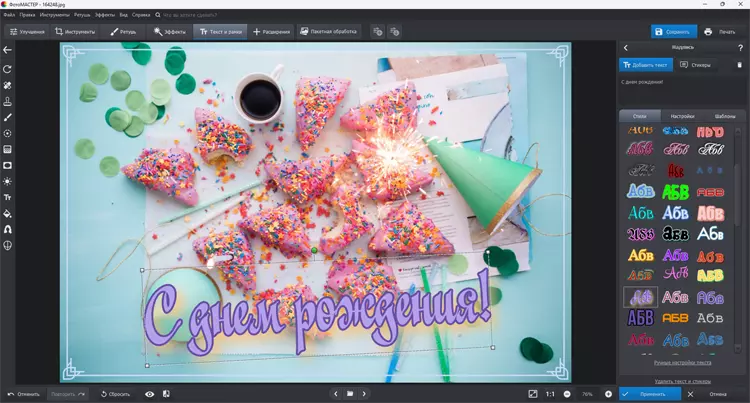Open Пакетная обработка
Viewport: 750px width, 403px height.
coord(328,32)
